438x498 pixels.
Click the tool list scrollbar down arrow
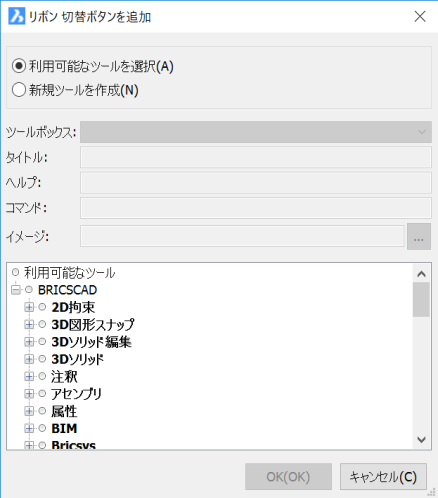(421, 440)
